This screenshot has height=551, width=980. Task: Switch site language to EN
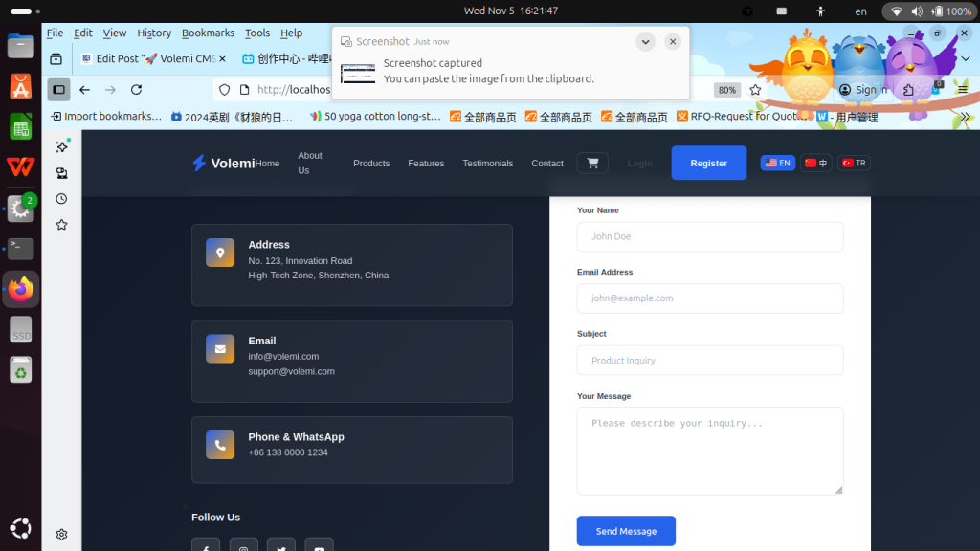tap(777, 163)
